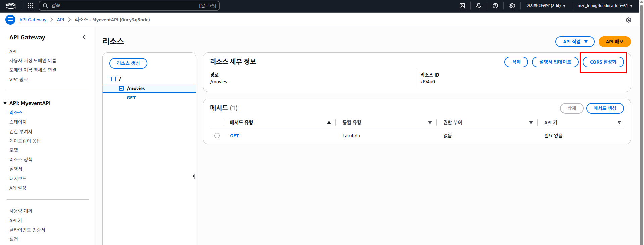Open the AWS services grid menu
The height and width of the screenshot is (245, 644).
click(x=30, y=6)
